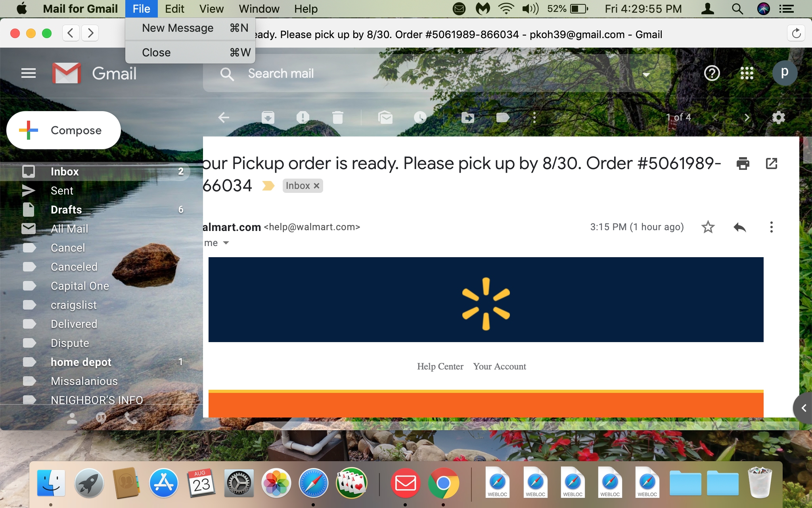The image size is (812, 508).
Task: Toggle the importance marker beside the subject
Action: tap(268, 186)
